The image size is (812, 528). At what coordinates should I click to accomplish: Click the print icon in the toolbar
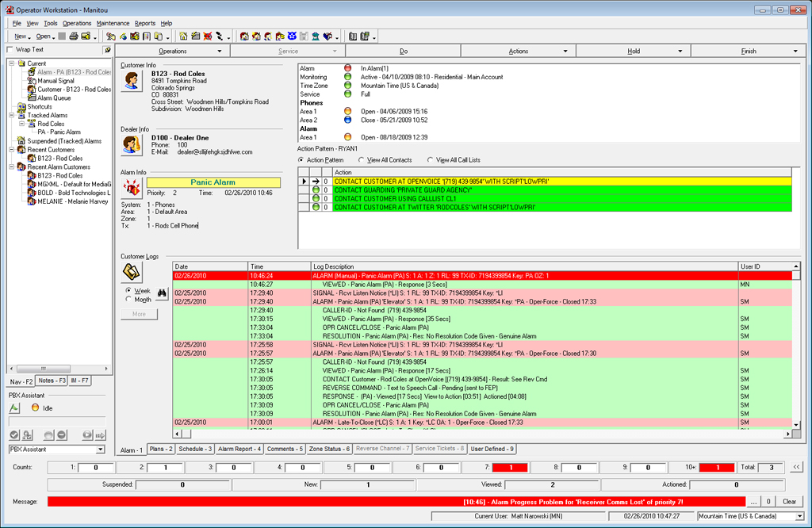(x=73, y=36)
